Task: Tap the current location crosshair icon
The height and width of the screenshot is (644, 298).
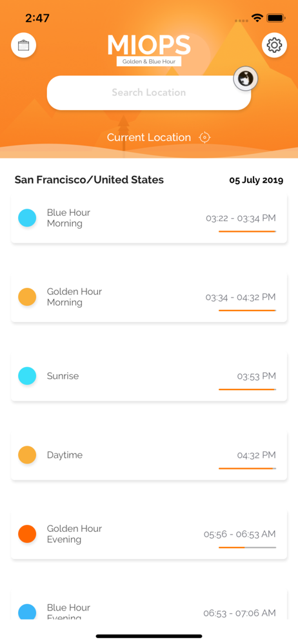Action: tap(204, 137)
